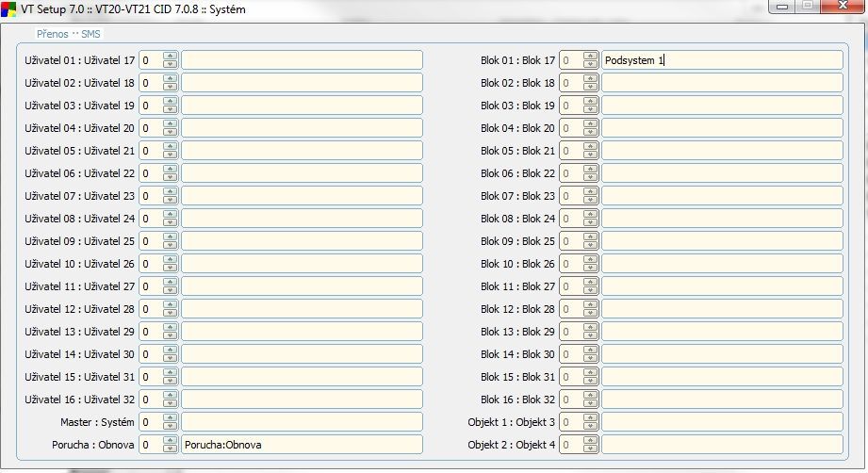Decrease the Uživatel 05 : Uživatel 21 spinner value
Image resolution: width=868 pixels, height=473 pixels.
(170, 155)
